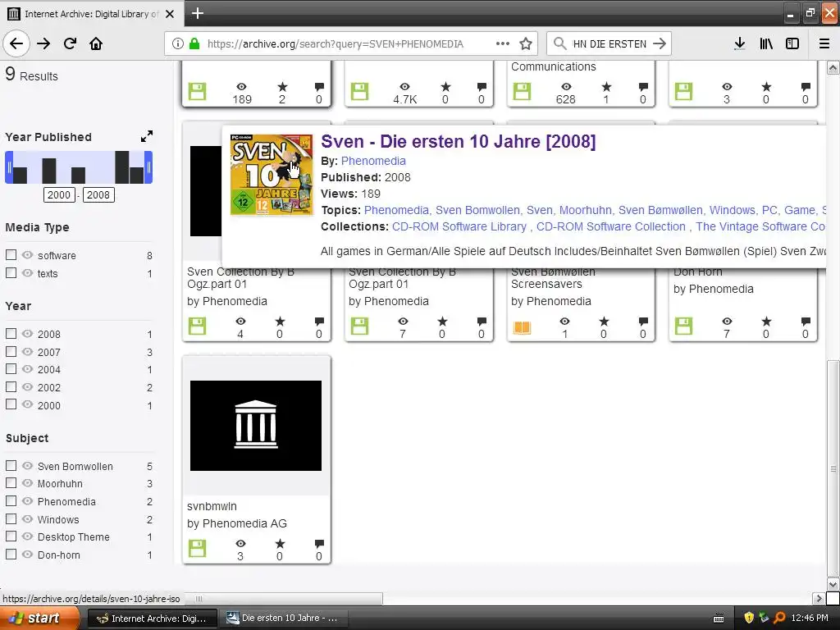Screen dimensions: 840x630
Task: Click the right year range slider handle
Action: [x=148, y=167]
